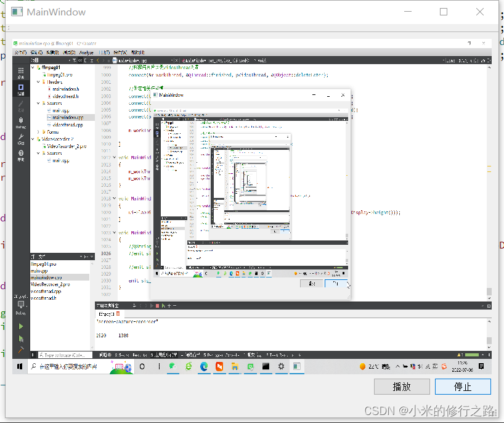Open Projects mode wrench icon

coord(20,139)
